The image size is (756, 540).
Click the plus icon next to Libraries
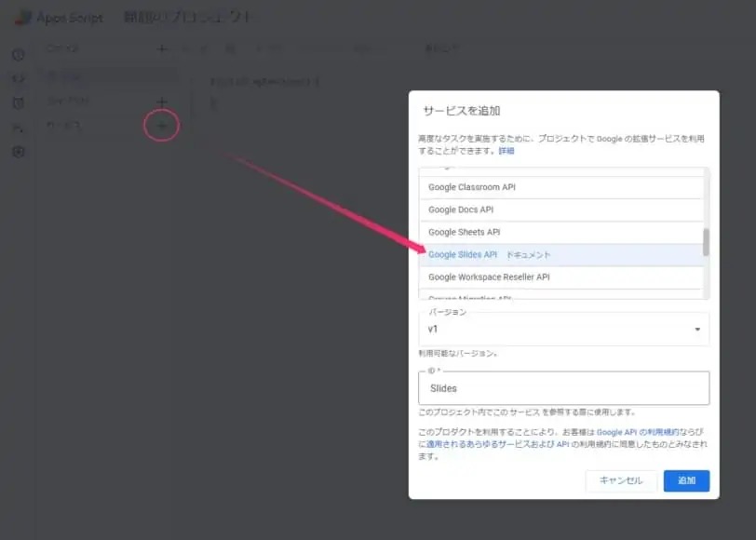coord(162,101)
